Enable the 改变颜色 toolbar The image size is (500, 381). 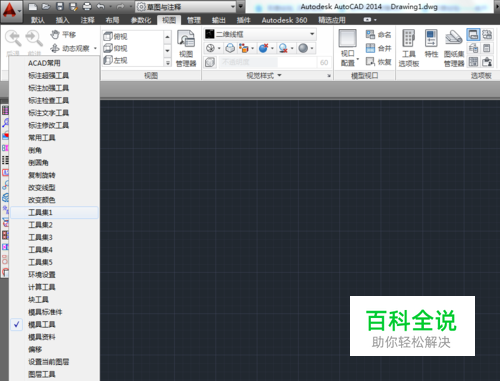54,200
